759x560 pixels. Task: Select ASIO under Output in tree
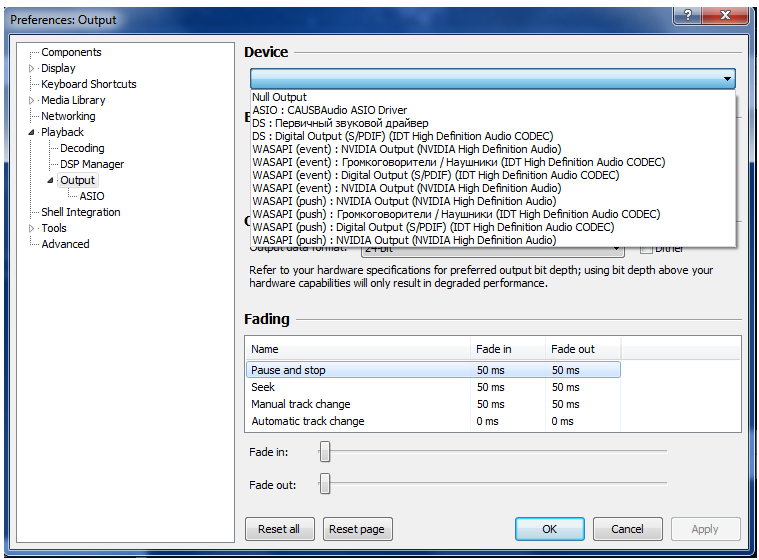(x=91, y=196)
